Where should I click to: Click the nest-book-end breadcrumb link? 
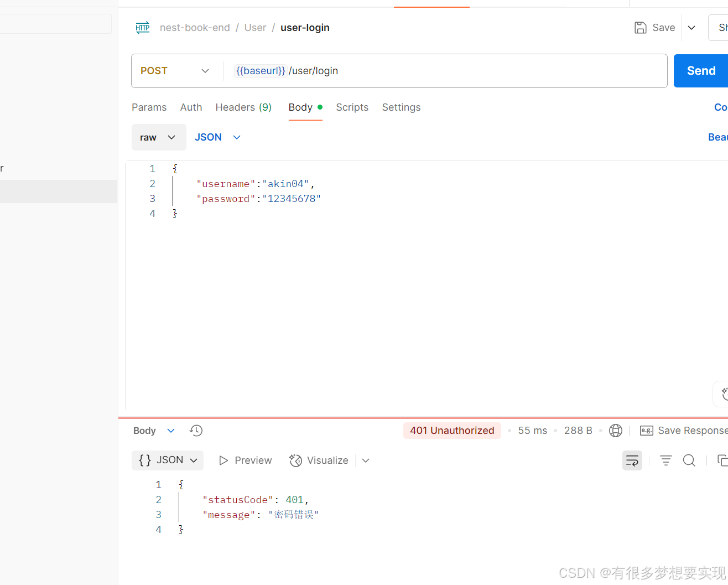[195, 28]
